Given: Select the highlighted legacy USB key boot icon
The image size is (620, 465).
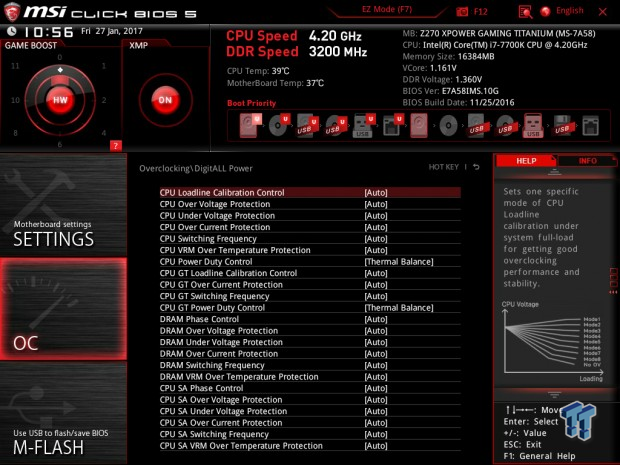Looking at the screenshot, I should point(533,125).
